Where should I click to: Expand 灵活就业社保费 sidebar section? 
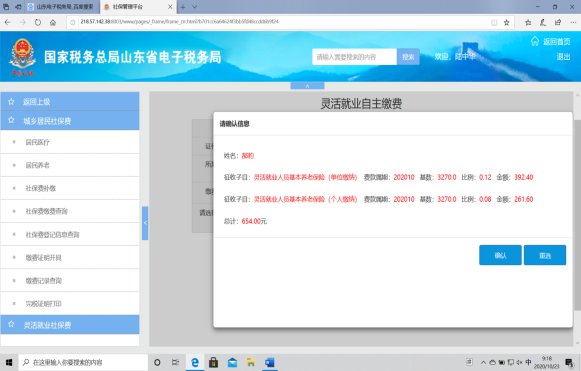coord(70,325)
